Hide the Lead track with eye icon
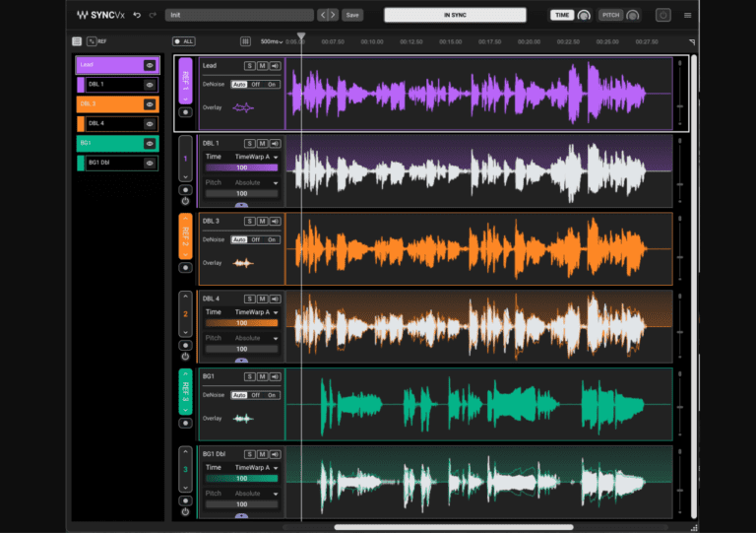The width and height of the screenshot is (756, 533). pyautogui.click(x=150, y=65)
